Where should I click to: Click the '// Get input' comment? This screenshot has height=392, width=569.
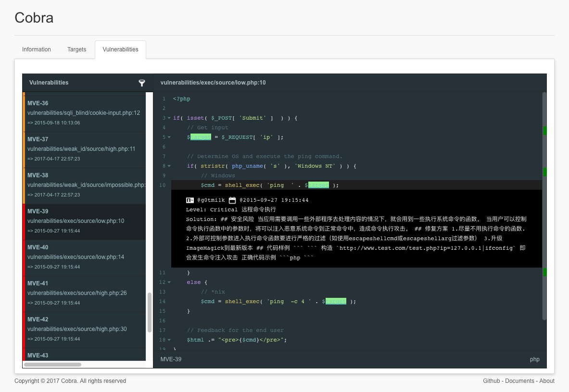coord(208,127)
